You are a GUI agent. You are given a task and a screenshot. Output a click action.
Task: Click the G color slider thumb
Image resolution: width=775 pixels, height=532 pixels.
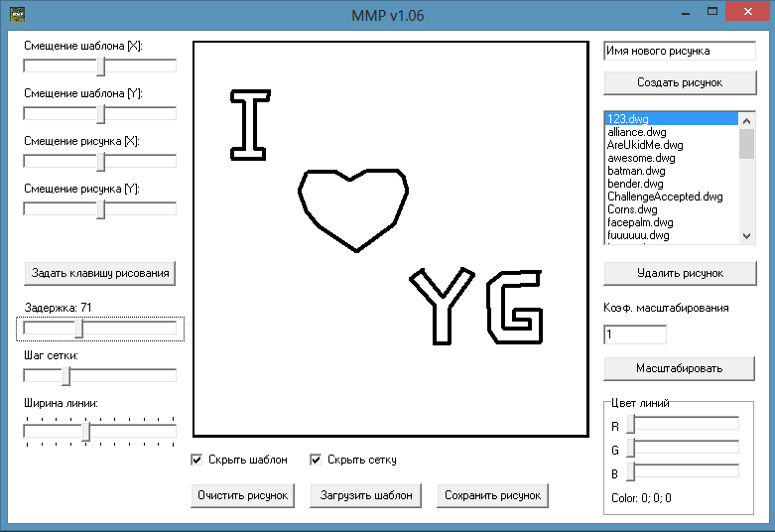(631, 448)
